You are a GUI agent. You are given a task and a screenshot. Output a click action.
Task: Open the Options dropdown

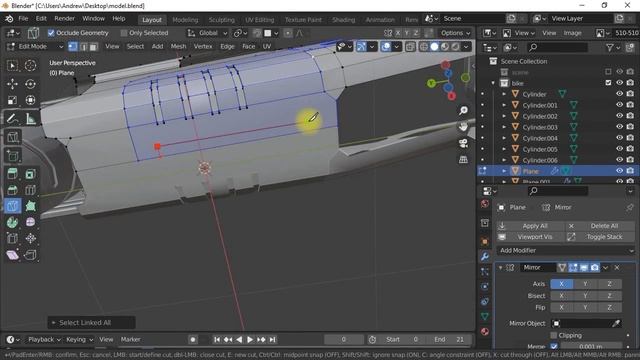click(x=455, y=33)
